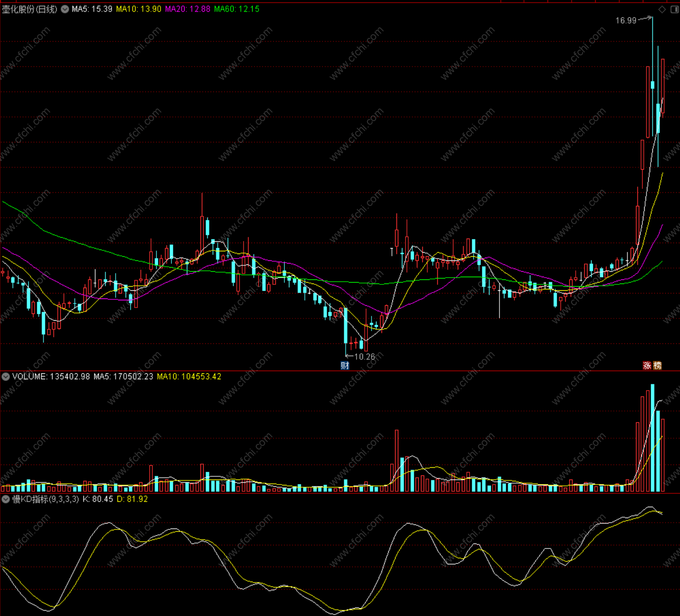Open the VOLUME indicator dropdown arrow

click(6, 376)
